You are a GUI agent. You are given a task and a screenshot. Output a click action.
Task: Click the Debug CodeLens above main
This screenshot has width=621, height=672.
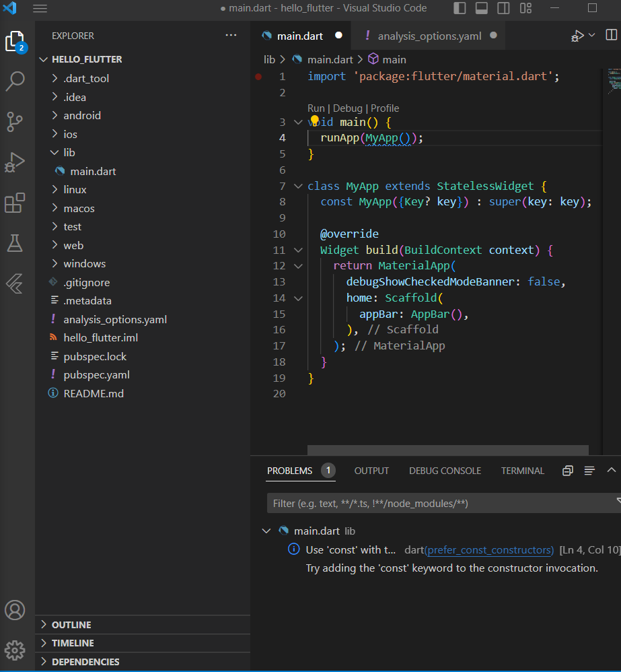[348, 108]
